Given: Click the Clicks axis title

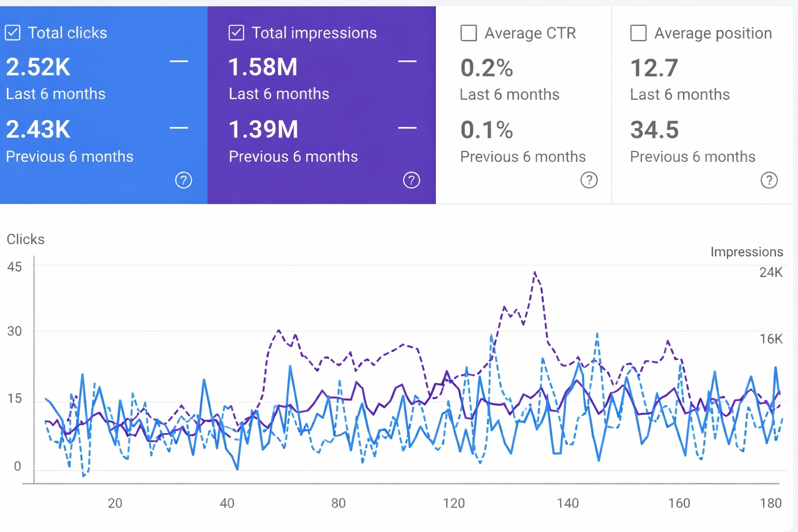Looking at the screenshot, I should pos(25,240).
